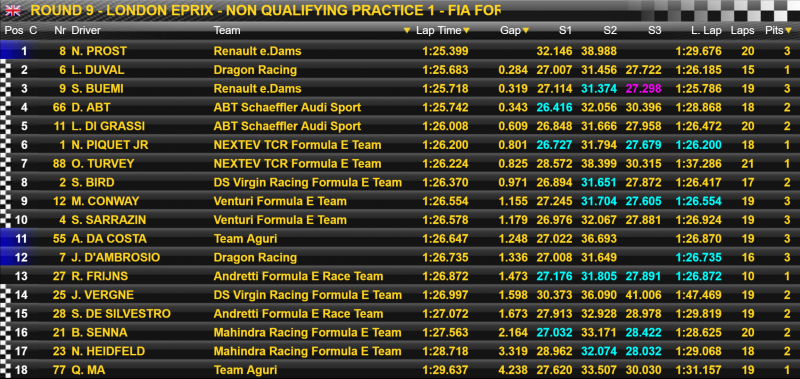Click the purple S3 time 27.298

[x=643, y=89]
